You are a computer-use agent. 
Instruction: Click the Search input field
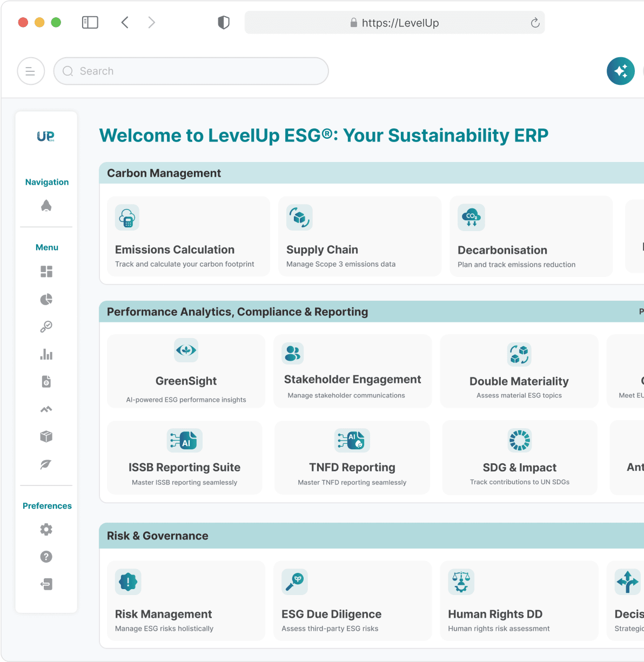(191, 71)
